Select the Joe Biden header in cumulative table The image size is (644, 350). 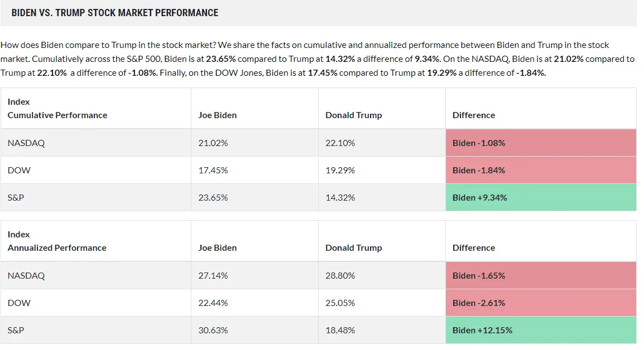pos(218,115)
